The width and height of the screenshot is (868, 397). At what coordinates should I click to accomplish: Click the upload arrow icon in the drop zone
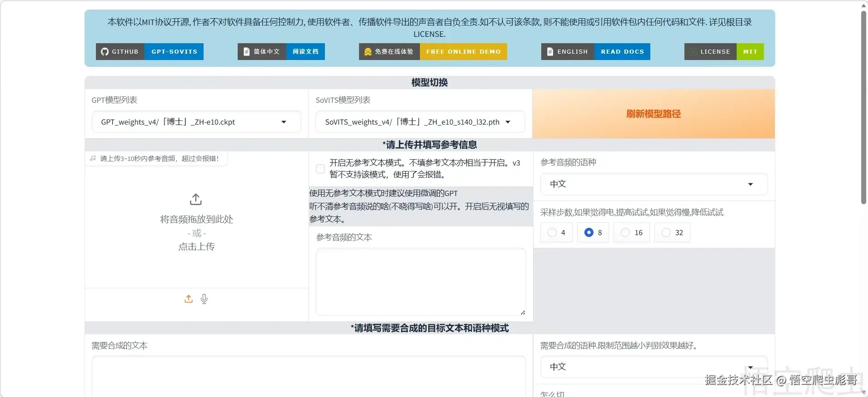[196, 199]
